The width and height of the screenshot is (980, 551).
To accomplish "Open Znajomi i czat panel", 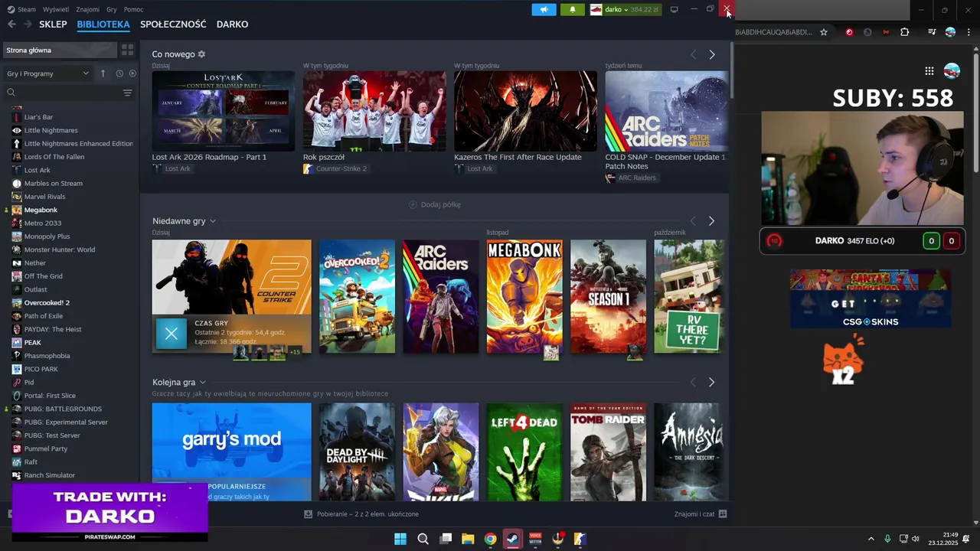I will pyautogui.click(x=701, y=514).
